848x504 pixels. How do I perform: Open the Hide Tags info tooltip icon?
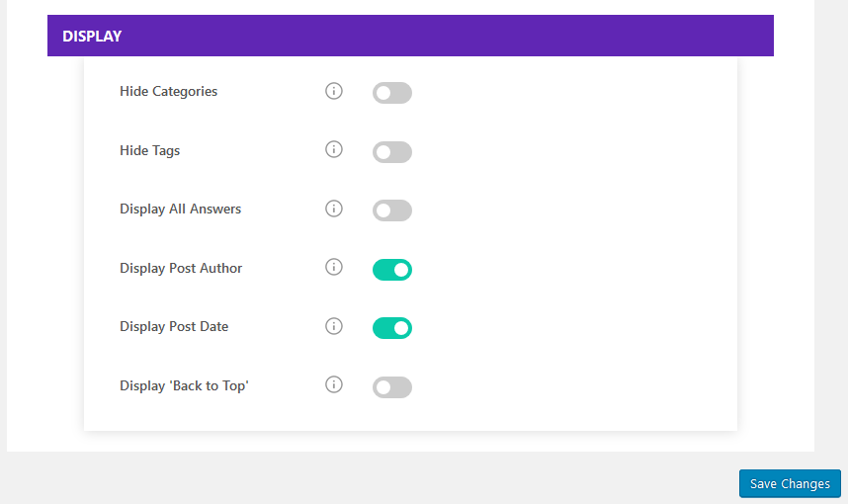[x=334, y=149]
